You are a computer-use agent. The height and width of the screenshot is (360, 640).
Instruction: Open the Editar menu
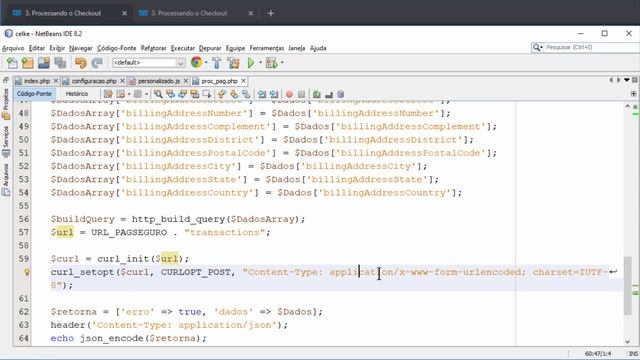coord(37,48)
